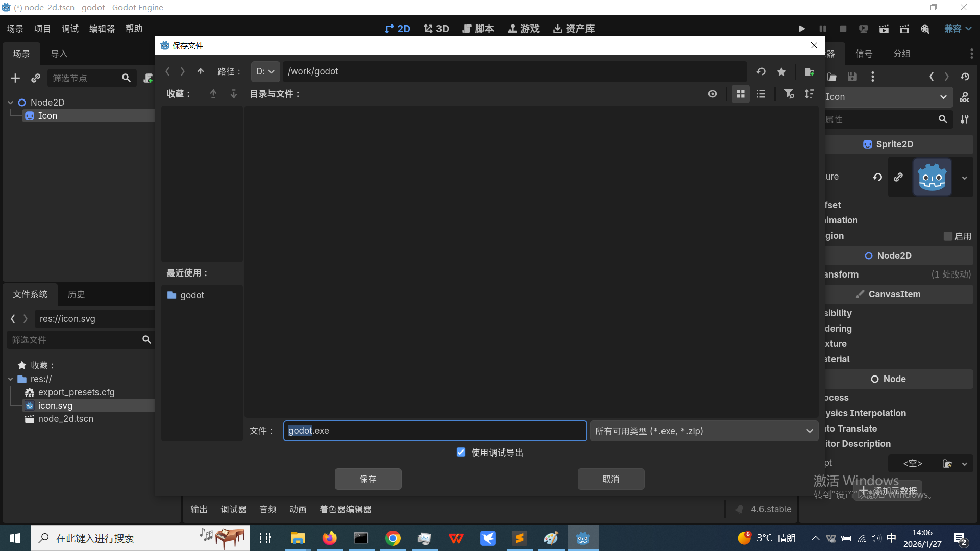Open file sort options icon
Image resolution: width=980 pixels, height=551 pixels.
[810, 94]
